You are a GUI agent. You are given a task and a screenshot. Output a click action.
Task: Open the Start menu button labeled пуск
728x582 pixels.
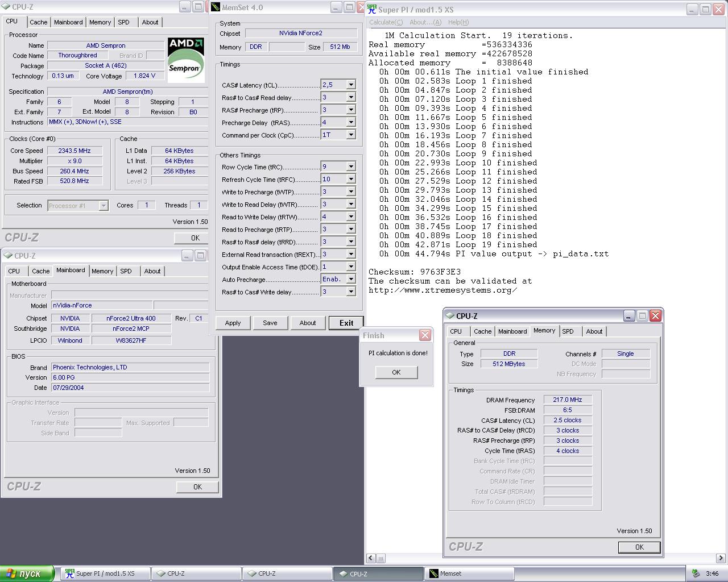27,573
